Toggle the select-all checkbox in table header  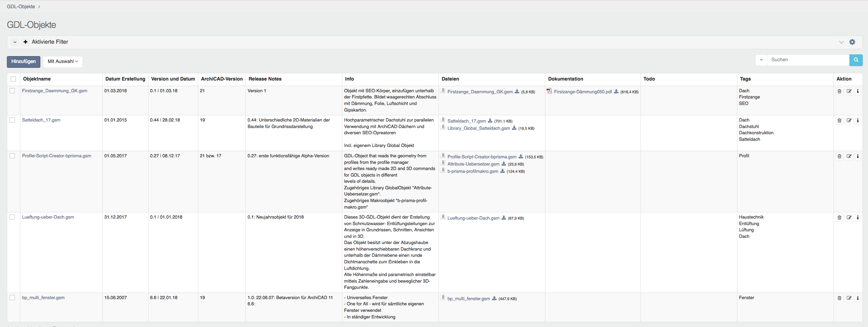click(13, 79)
